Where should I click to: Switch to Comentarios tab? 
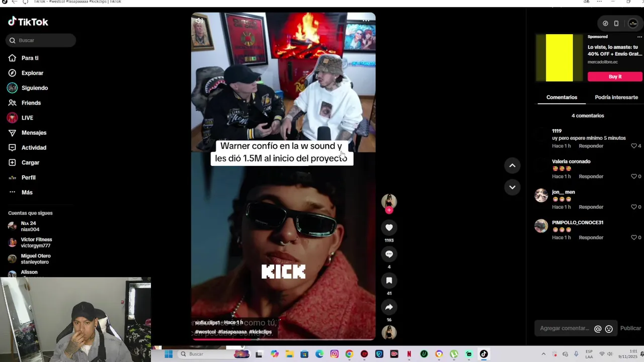(x=561, y=97)
